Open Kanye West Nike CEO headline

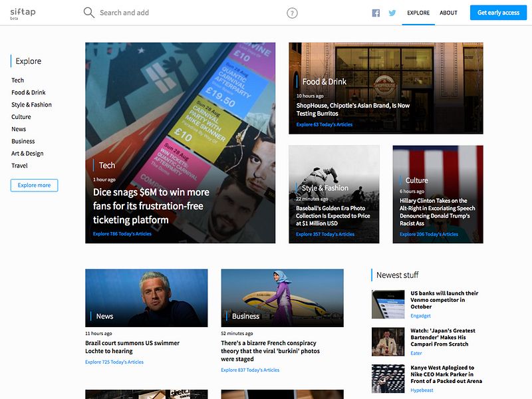446,374
